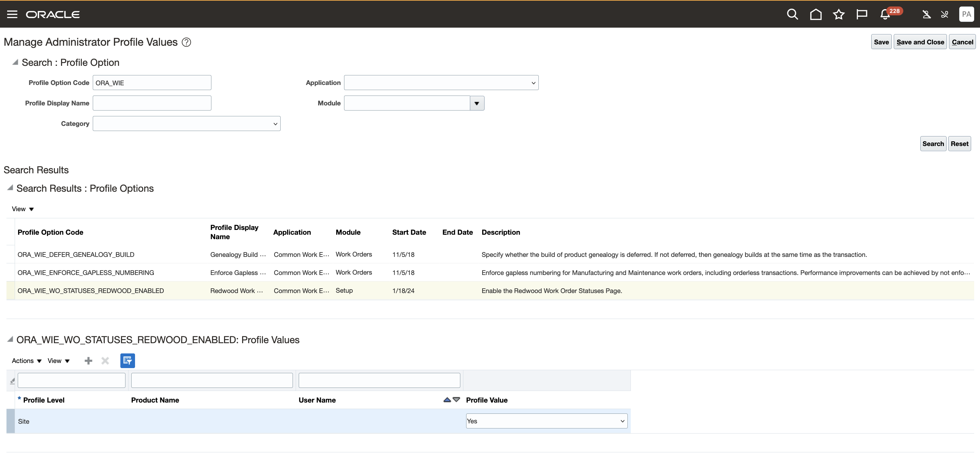
Task: Focus Profile Option Code input field
Action: click(x=152, y=83)
